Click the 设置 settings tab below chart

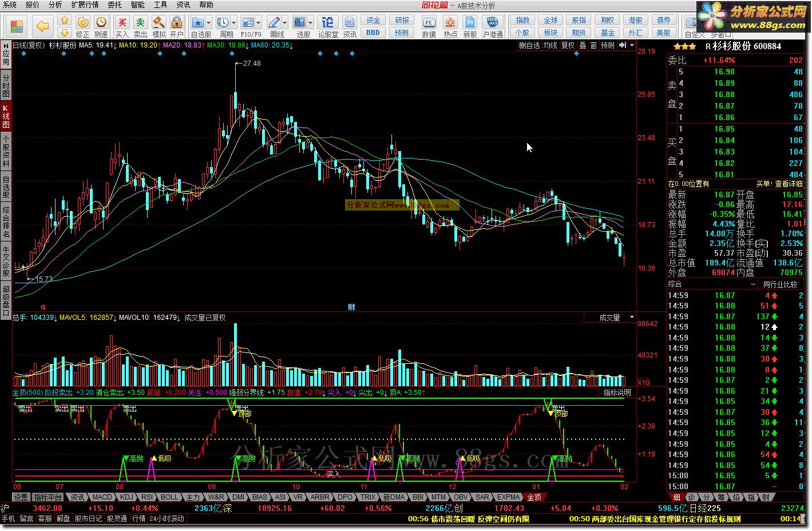[x=21, y=497]
